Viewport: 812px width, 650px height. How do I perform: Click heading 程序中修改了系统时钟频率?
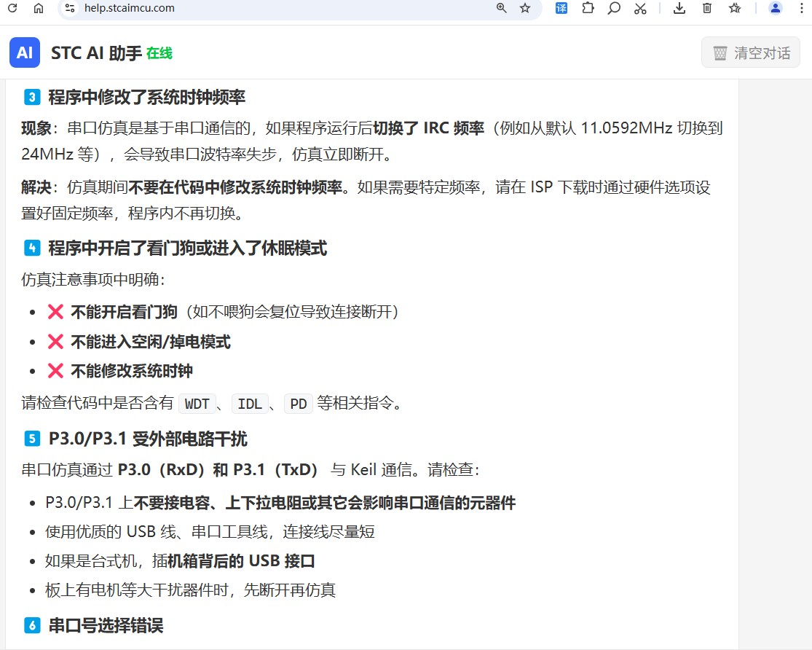(x=147, y=97)
